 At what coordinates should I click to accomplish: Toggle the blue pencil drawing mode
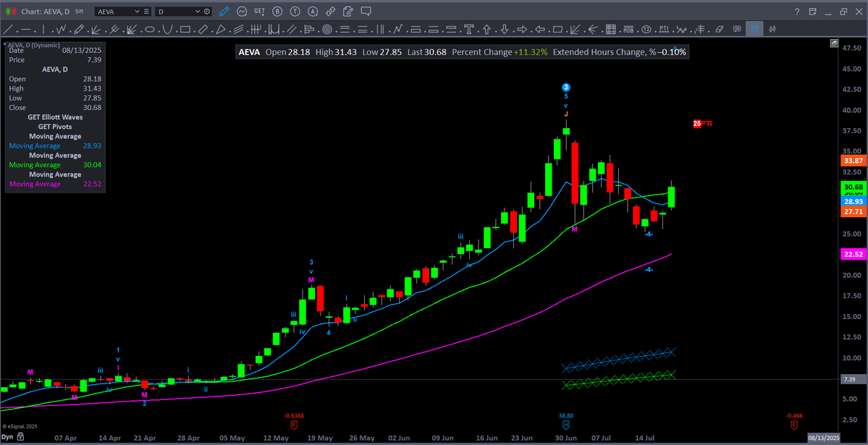[x=224, y=11]
